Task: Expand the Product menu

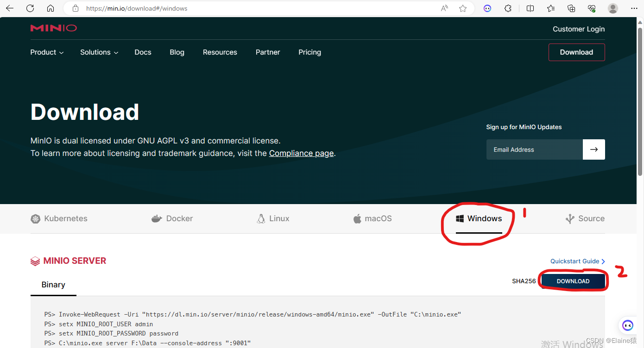Action: pyautogui.click(x=47, y=52)
